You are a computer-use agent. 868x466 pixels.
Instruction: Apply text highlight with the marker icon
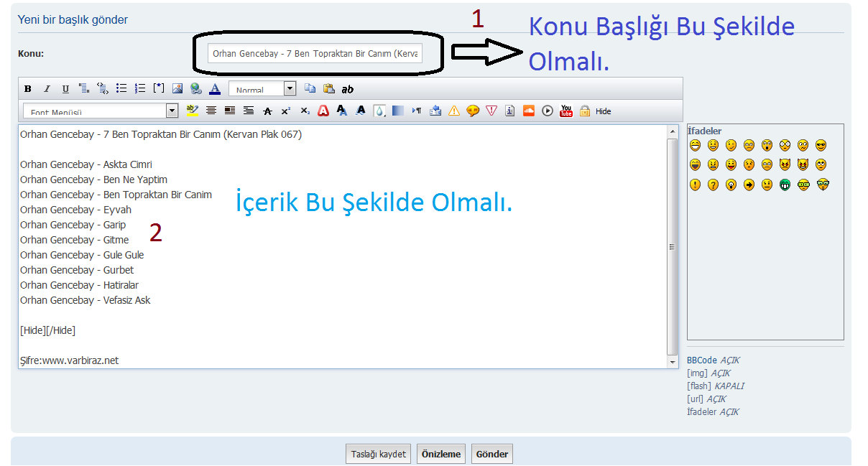click(193, 111)
